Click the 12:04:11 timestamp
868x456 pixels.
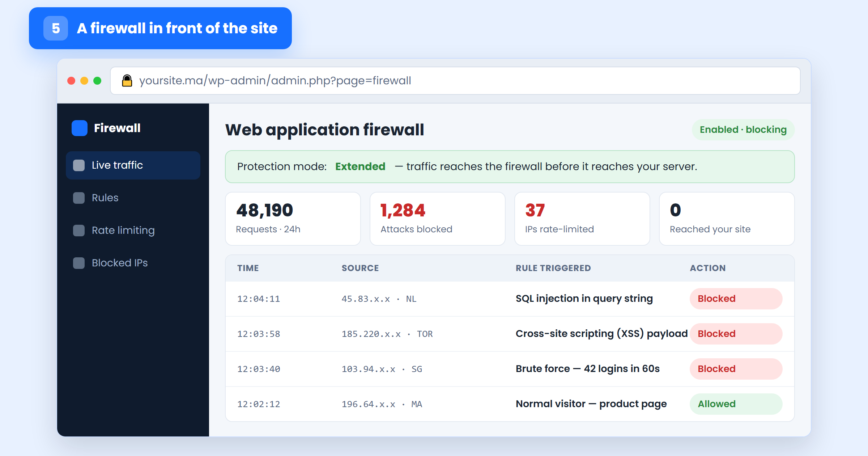tap(259, 299)
